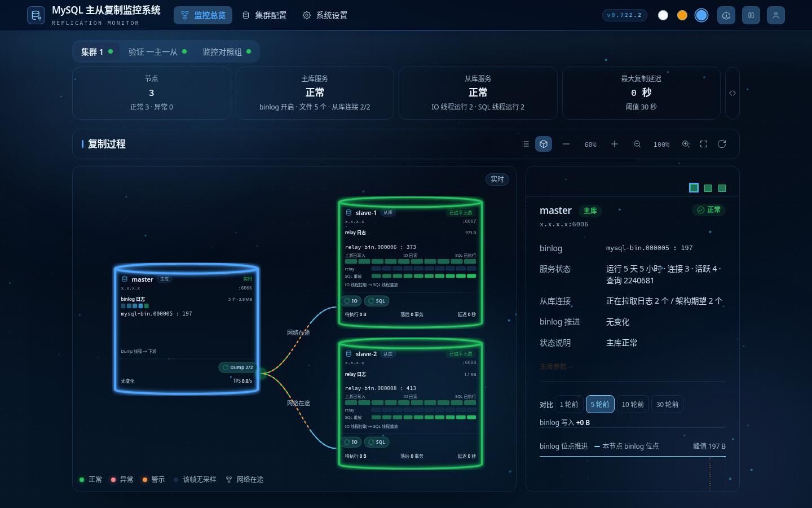Click the brain AI assistant icon
812x508 pixels.
click(x=726, y=15)
